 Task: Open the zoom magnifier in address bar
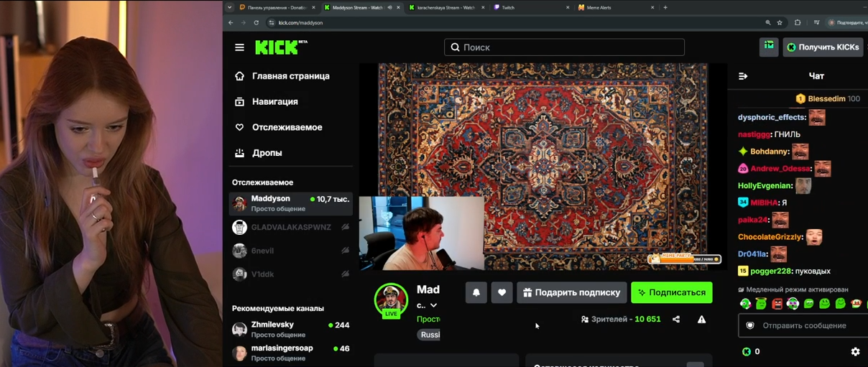pos(767,22)
